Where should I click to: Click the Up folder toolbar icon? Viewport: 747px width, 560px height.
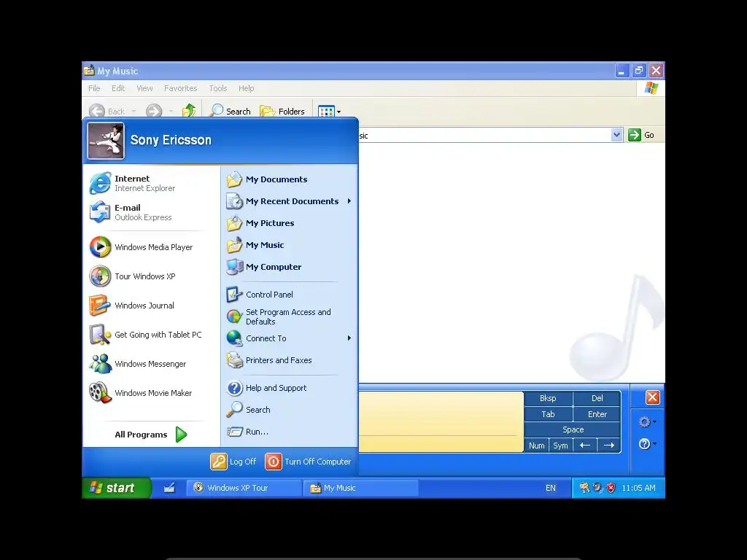tap(189, 111)
